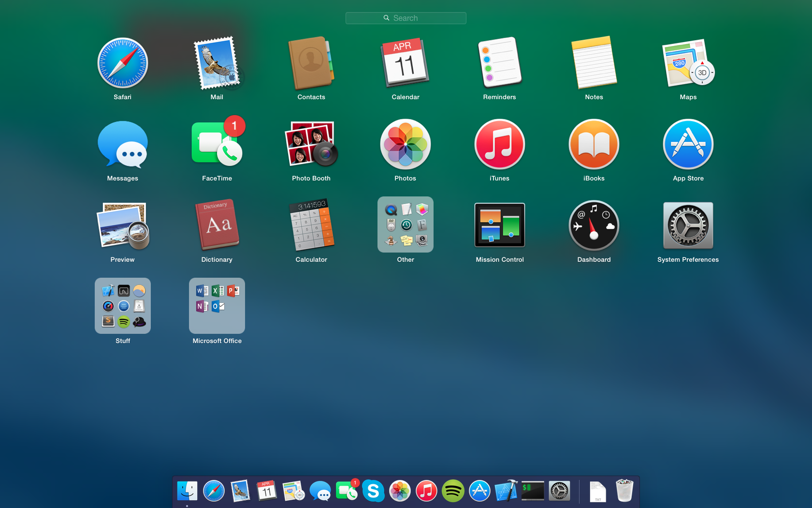The image size is (812, 508).
Task: Launch the iBooks app
Action: coord(594,144)
